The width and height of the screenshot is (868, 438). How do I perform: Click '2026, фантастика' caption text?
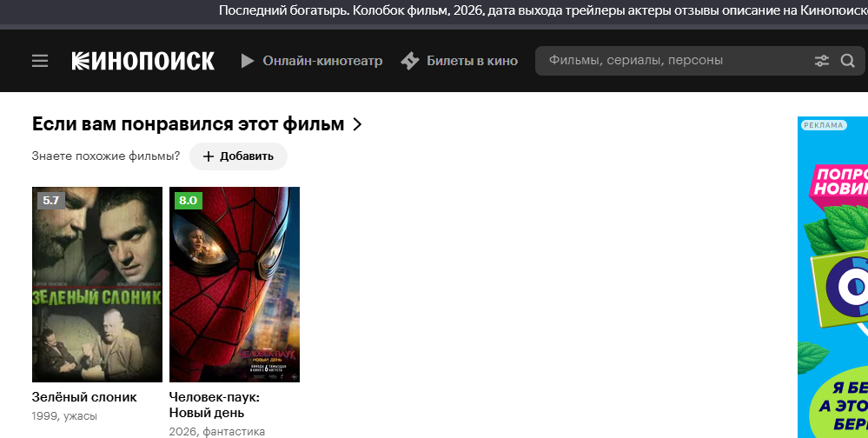tap(217, 431)
